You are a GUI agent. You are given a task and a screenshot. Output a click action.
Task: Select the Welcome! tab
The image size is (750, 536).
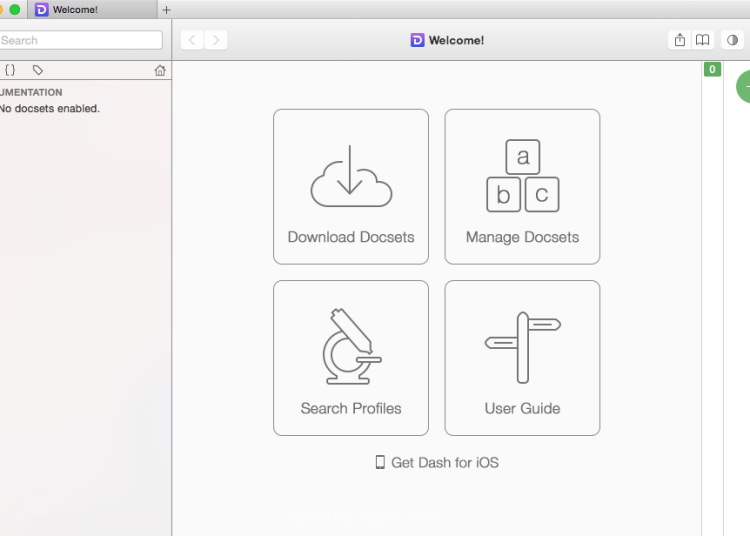point(90,10)
